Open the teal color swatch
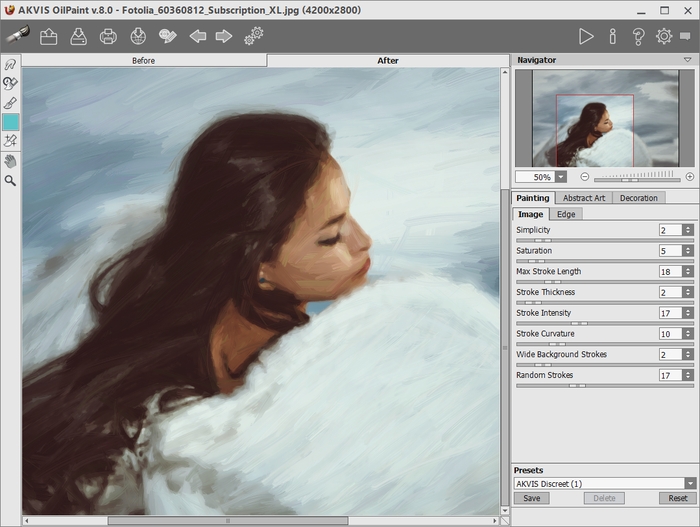700x527 pixels. pyautogui.click(x=11, y=122)
